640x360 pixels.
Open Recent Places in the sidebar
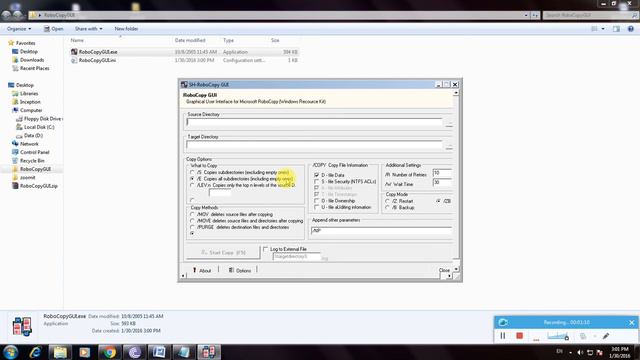[34, 68]
